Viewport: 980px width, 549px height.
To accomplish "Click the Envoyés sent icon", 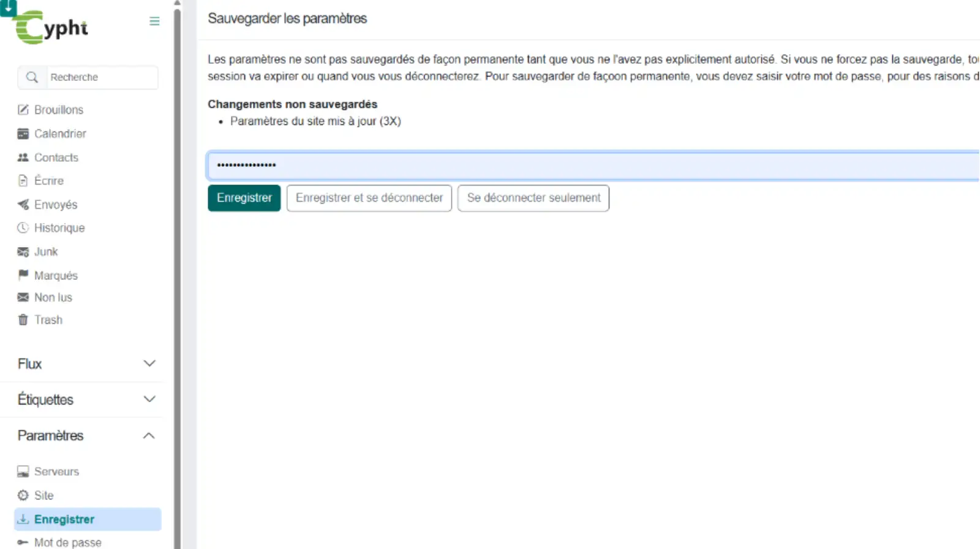I will pyautogui.click(x=23, y=205).
